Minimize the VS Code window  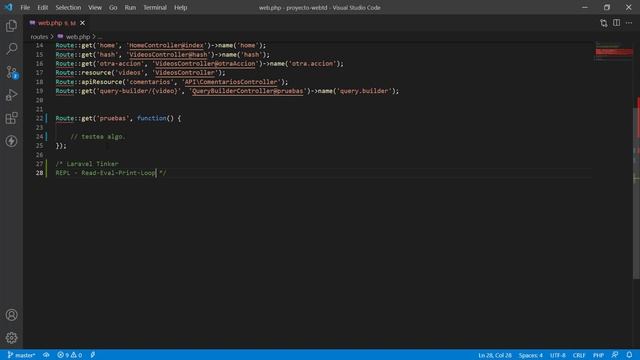point(584,7)
